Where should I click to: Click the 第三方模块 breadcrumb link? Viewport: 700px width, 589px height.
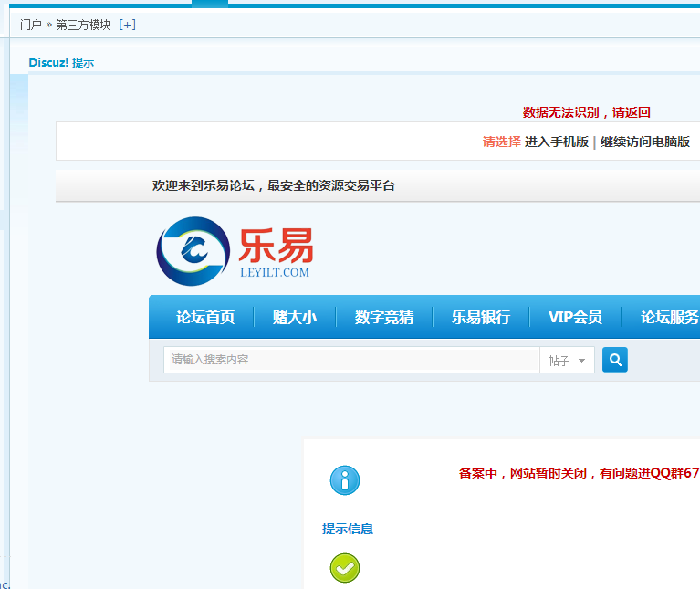point(83,25)
